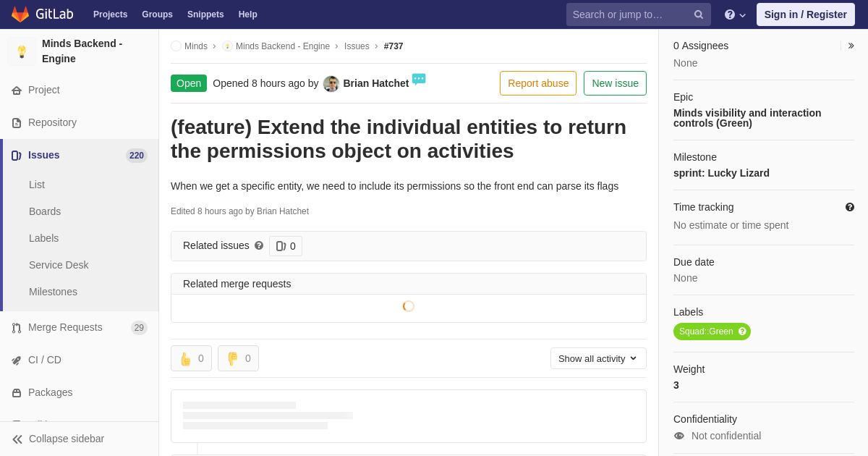The image size is (868, 456).
Task: Open Merge Requests in the sidebar
Action: coord(65,327)
